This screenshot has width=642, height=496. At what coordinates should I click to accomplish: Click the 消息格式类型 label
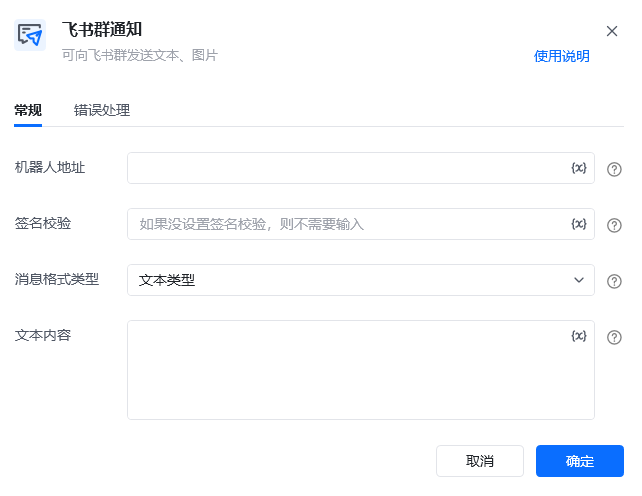point(57,279)
